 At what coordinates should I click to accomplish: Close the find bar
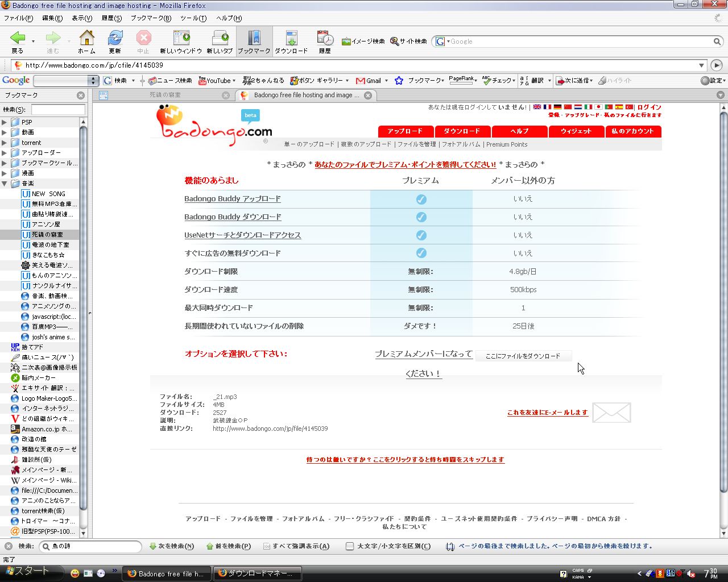tap(8, 546)
